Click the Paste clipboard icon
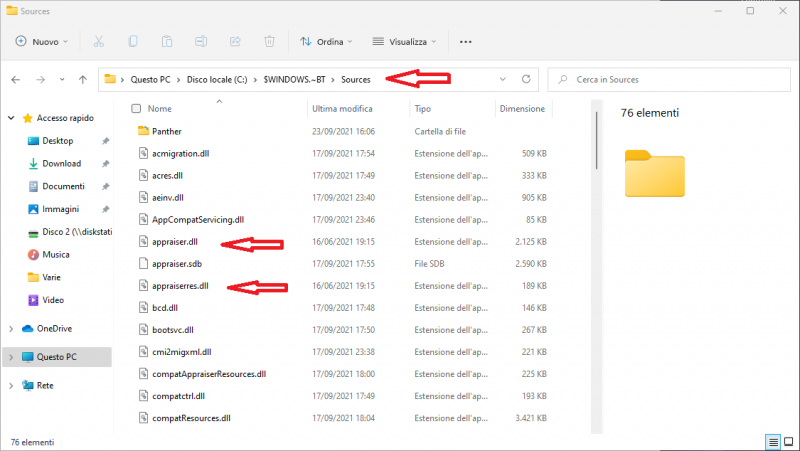800x451 pixels. (167, 41)
